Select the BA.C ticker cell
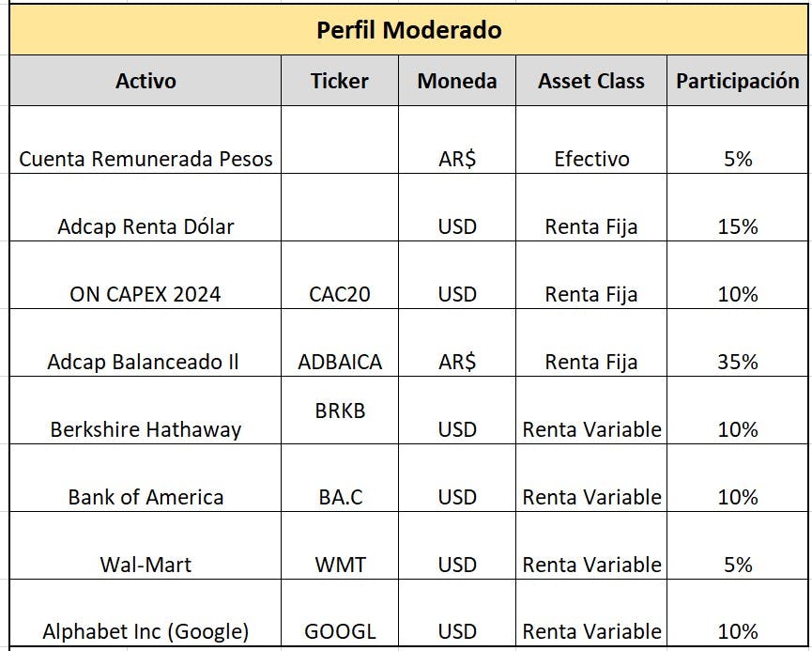812x651 pixels. (340, 478)
